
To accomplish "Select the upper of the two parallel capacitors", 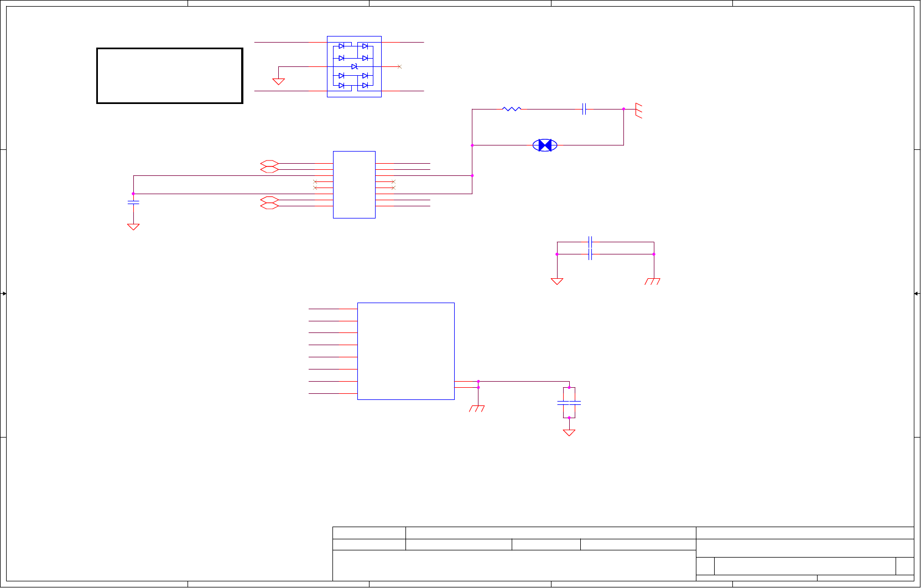I will coord(590,242).
